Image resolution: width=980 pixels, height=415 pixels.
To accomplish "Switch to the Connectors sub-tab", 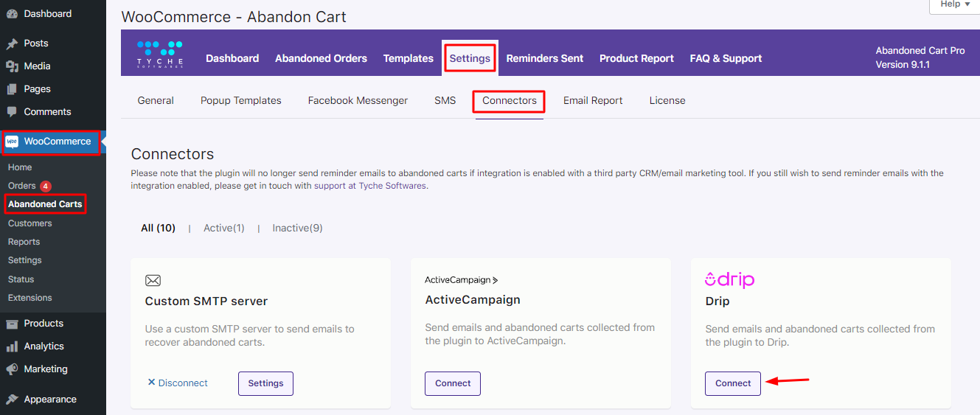I will (510, 101).
